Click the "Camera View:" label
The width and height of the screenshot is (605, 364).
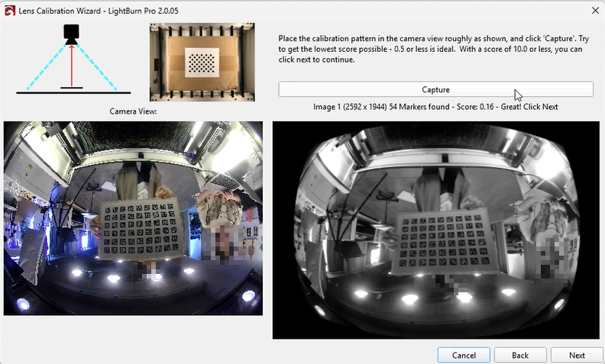coord(133,111)
